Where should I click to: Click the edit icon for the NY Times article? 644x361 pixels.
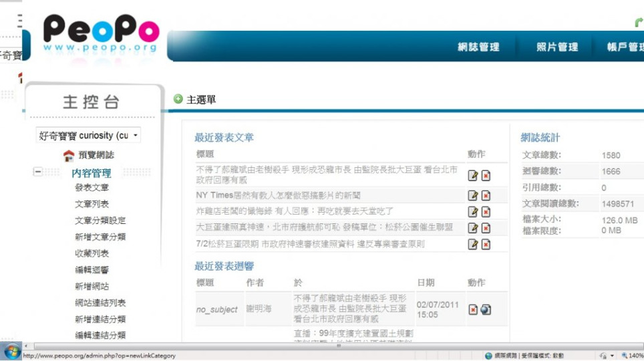pyautogui.click(x=473, y=195)
